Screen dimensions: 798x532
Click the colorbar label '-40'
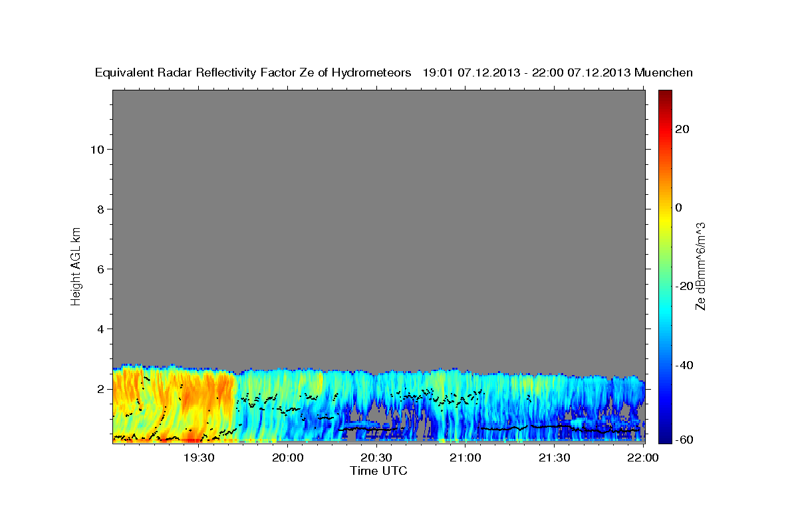click(x=684, y=365)
